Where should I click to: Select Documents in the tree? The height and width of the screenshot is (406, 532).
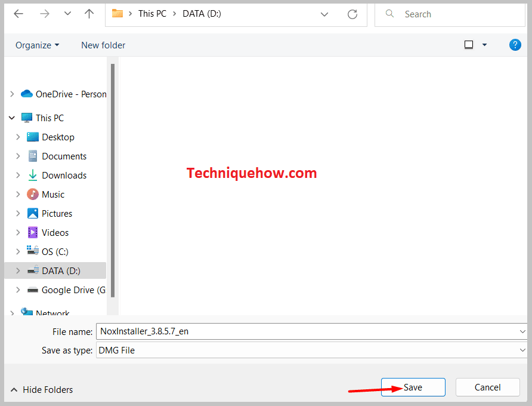(64, 156)
